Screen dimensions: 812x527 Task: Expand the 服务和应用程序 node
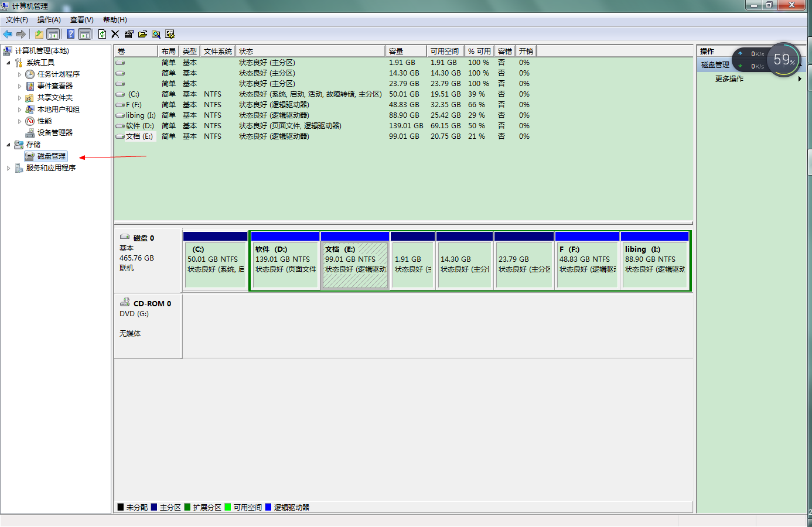coord(8,168)
